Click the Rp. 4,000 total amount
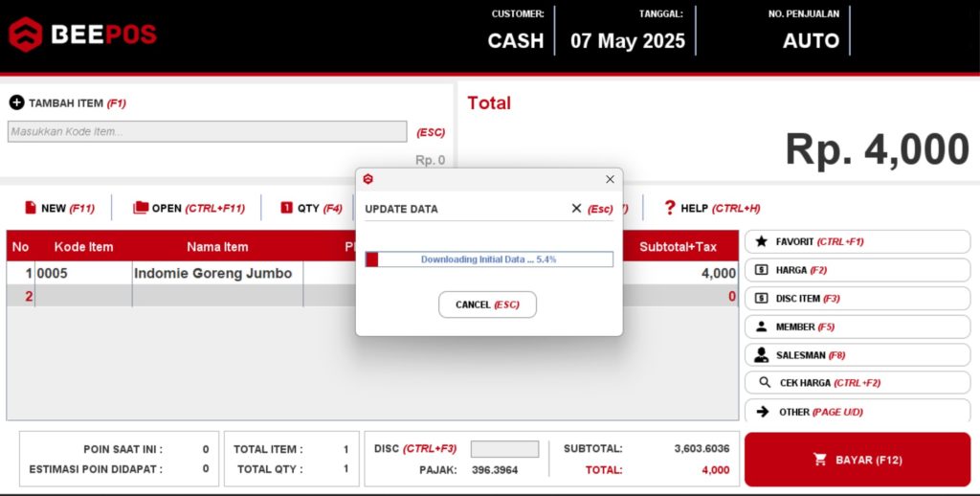This screenshot has width=980, height=496. point(877,149)
